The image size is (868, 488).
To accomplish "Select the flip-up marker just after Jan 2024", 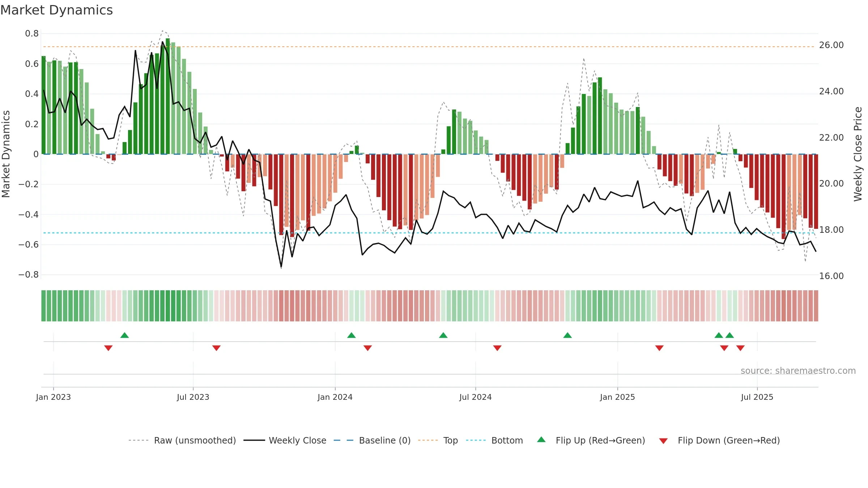I will (x=352, y=335).
